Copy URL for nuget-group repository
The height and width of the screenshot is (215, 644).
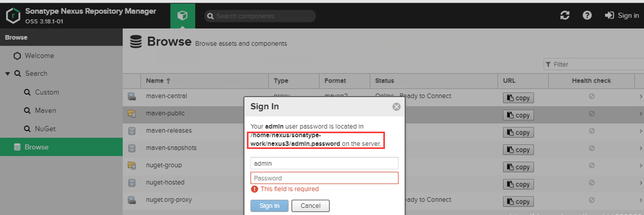point(518,167)
